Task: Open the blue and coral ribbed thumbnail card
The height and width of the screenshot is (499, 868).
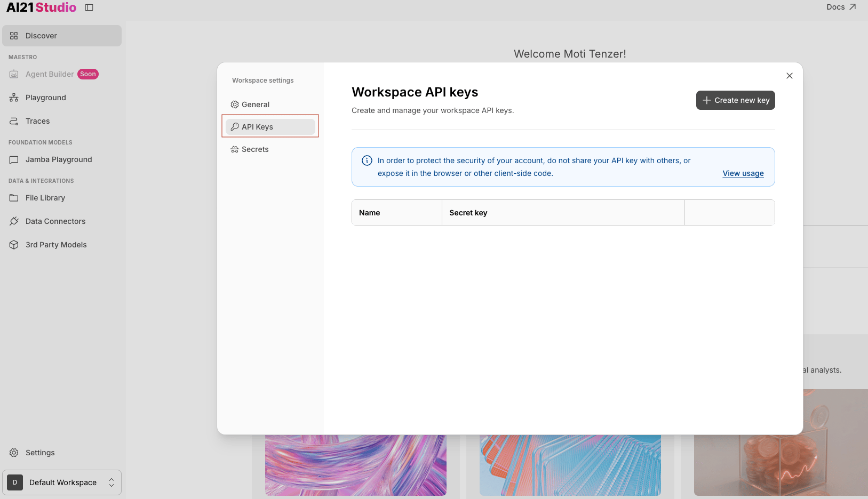Action: [570, 465]
